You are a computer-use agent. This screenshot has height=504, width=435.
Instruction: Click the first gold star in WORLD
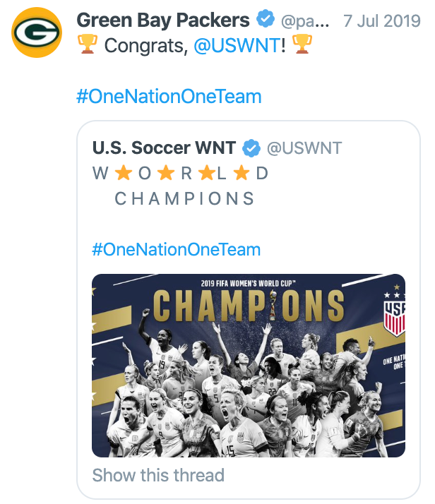click(124, 173)
